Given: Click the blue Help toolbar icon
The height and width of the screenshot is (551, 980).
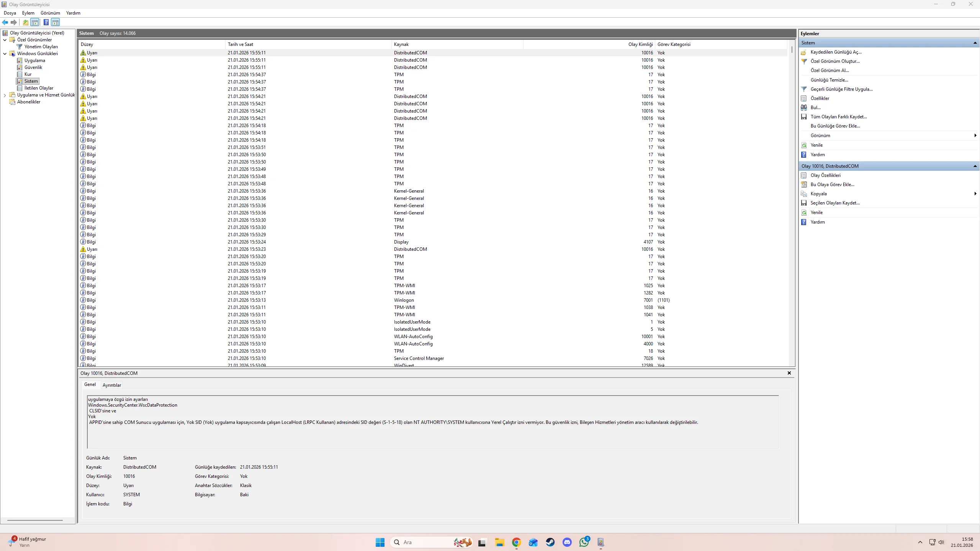Looking at the screenshot, I should (46, 22).
